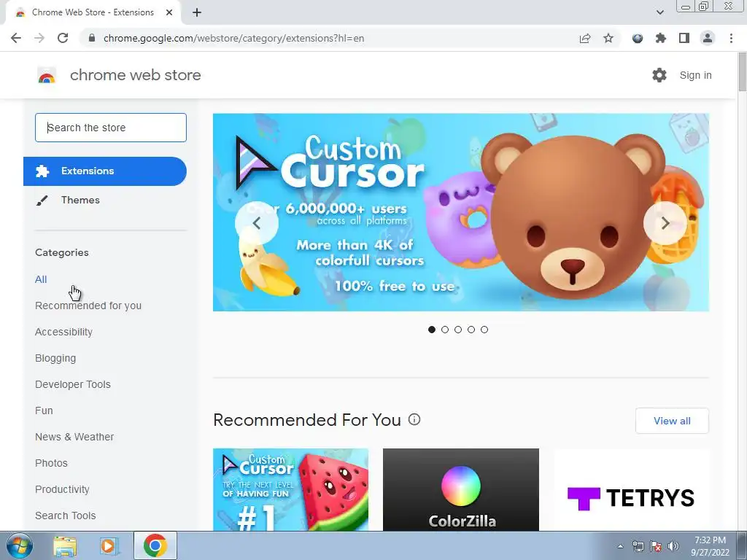
Task: Open the Productivity category
Action: [x=63, y=489]
